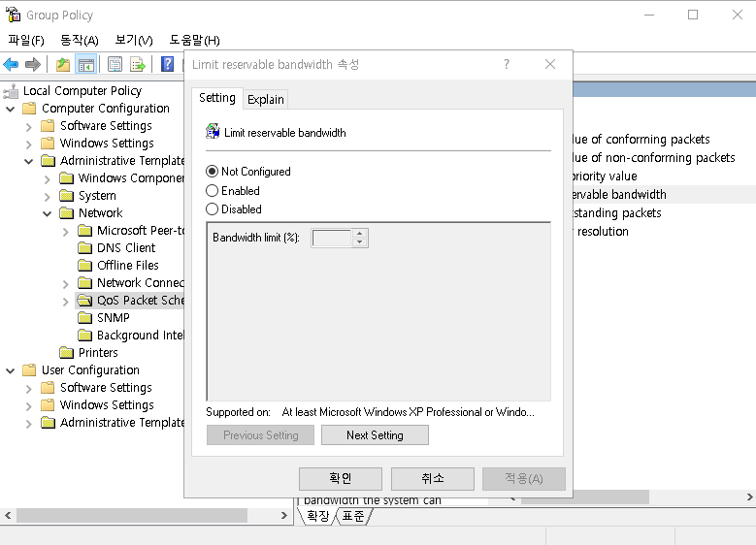This screenshot has width=756, height=545.
Task: Click the dialog's question mark help button
Action: coord(507,64)
